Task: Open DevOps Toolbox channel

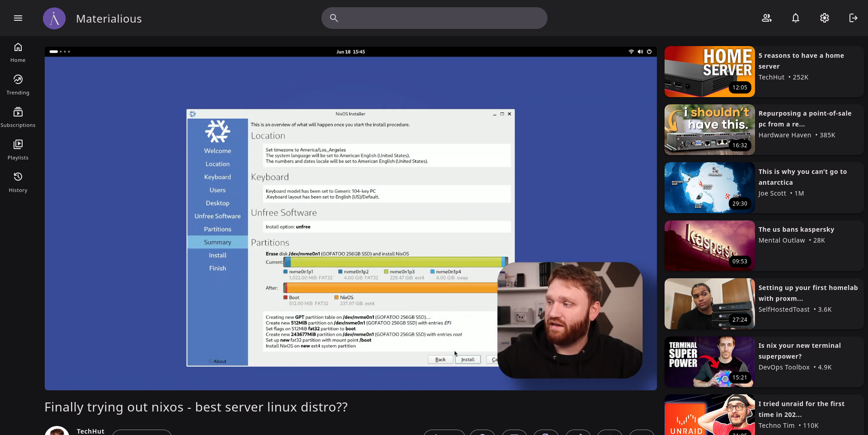Action: click(784, 367)
